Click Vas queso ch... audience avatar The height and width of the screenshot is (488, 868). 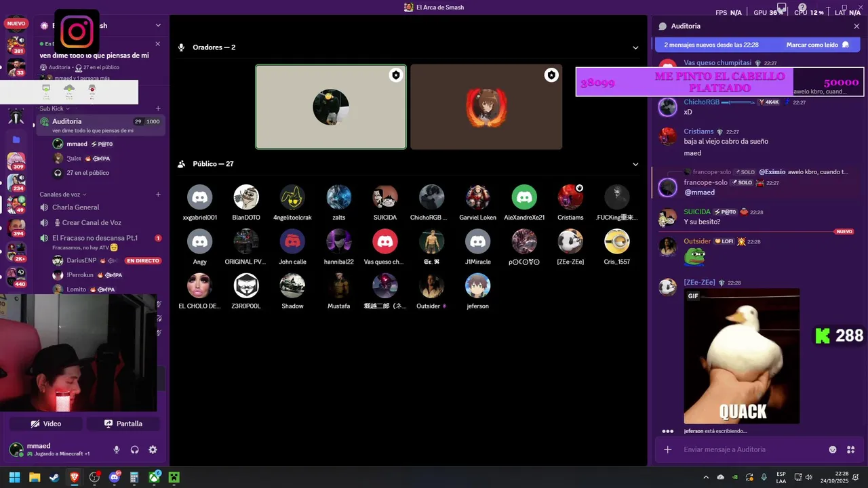coord(385,241)
